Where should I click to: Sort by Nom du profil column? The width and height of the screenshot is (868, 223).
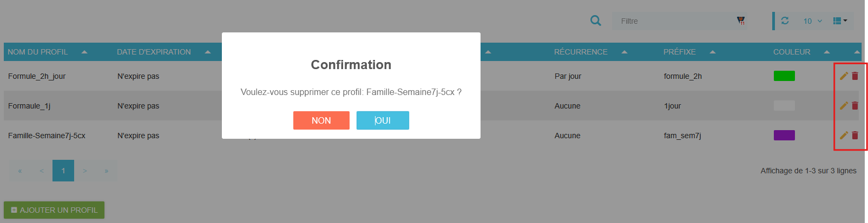pos(38,52)
